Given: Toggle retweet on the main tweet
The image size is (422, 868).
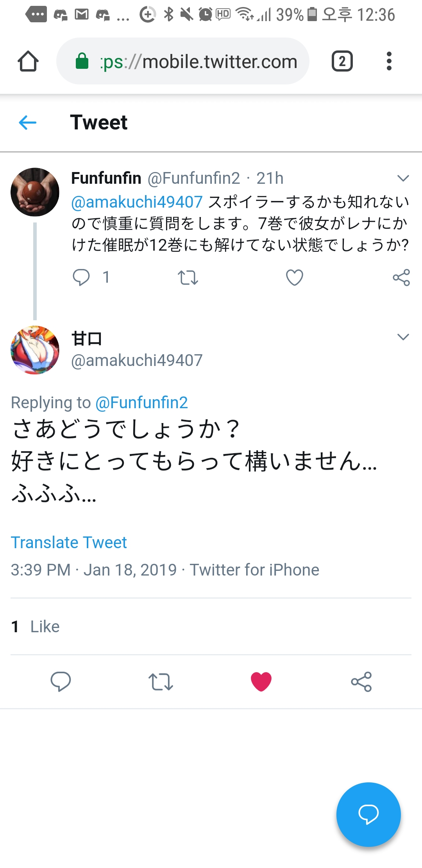Looking at the screenshot, I should 161,681.
